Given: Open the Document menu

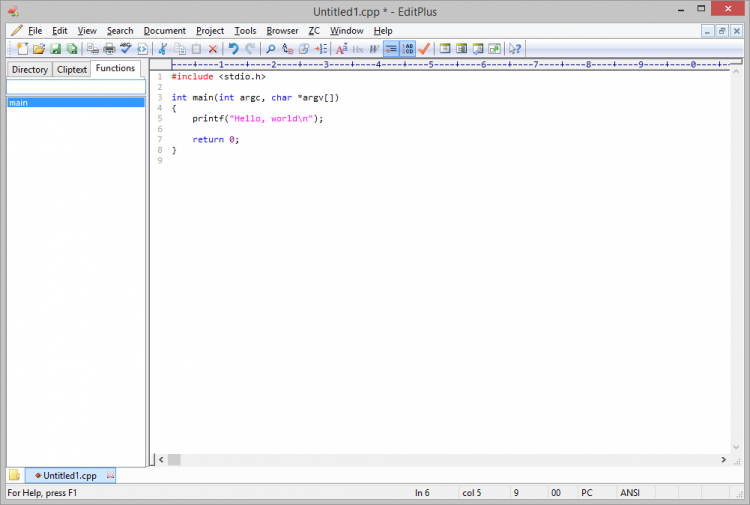Looking at the screenshot, I should [164, 31].
